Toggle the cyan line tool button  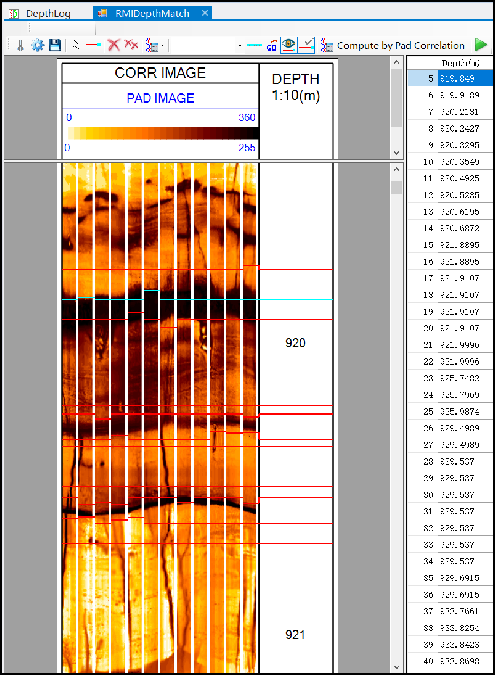(x=254, y=45)
